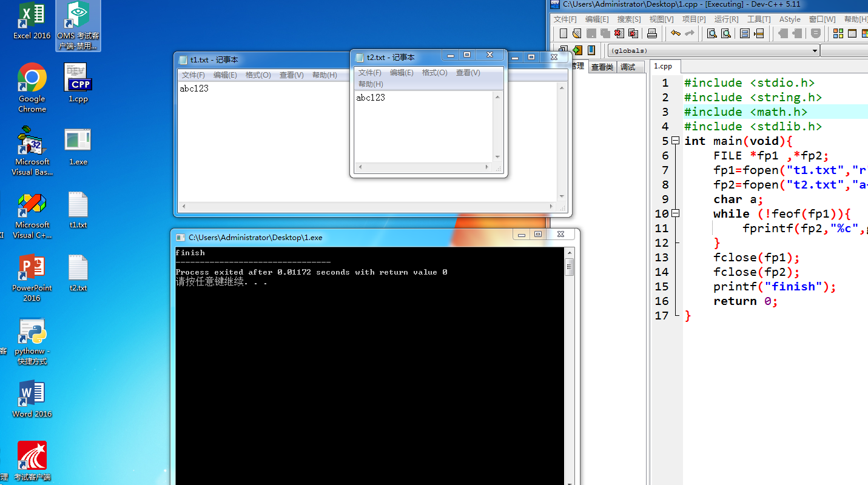Open 文件(F) menu in t2.txt Notepad
This screenshot has width=868, height=485.
click(370, 73)
